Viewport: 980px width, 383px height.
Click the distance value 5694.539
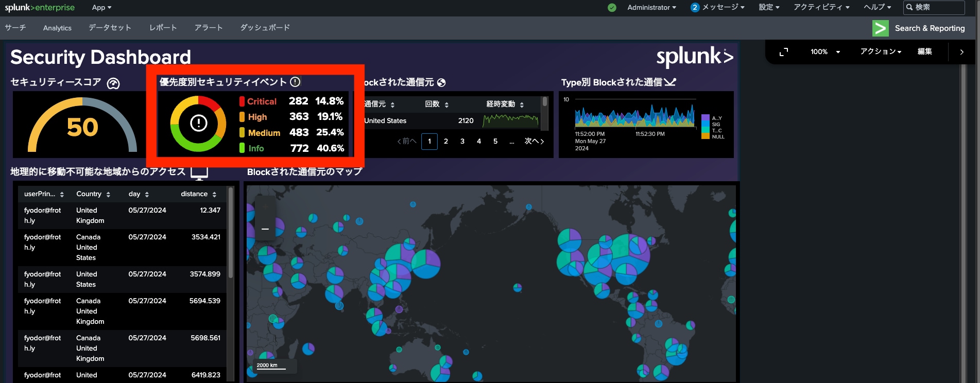[205, 301]
